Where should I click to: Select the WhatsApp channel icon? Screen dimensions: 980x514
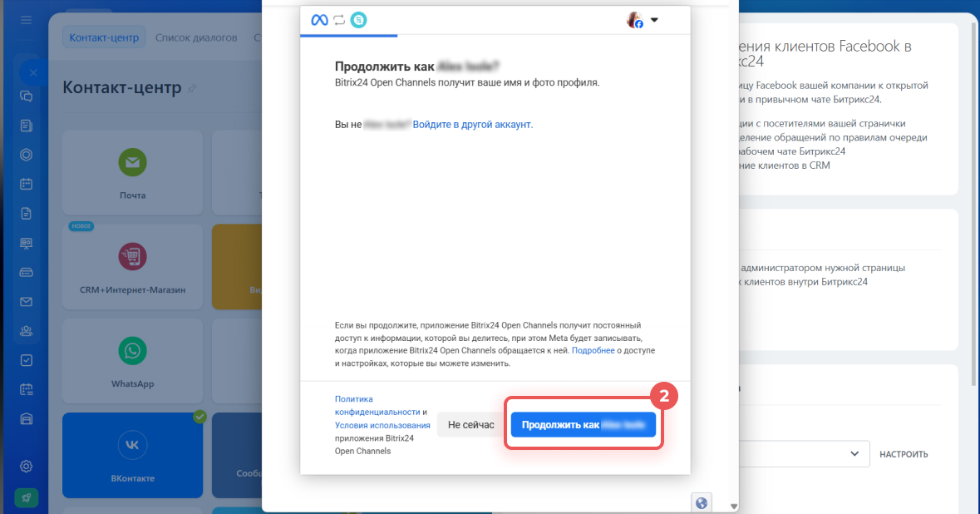click(x=132, y=351)
